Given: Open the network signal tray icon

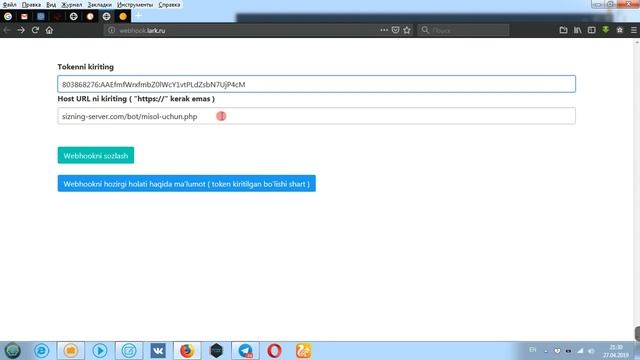Looking at the screenshot, I should [580, 351].
